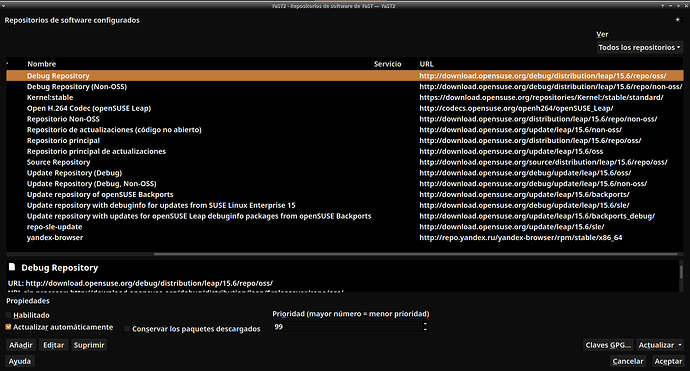The height and width of the screenshot is (371, 690).
Task: Select Update Repository (Debug) row
Action: pyautogui.click(x=345, y=173)
